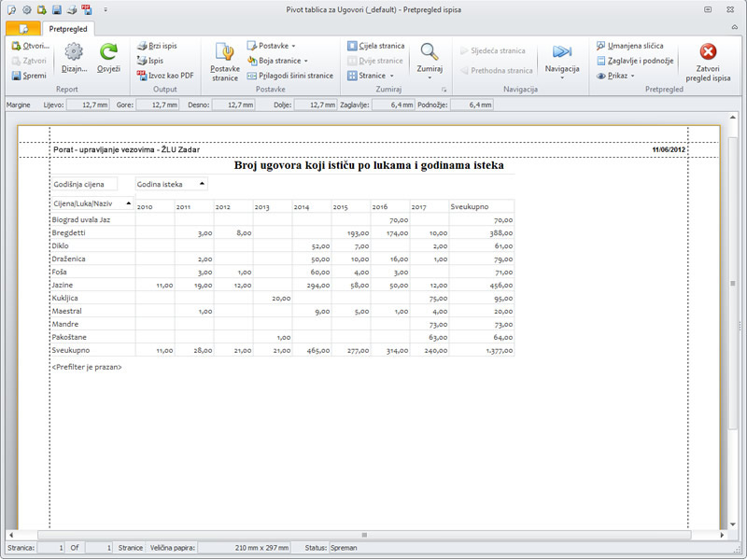Click the Podnožje margin input field
The height and width of the screenshot is (560, 747).
point(472,105)
